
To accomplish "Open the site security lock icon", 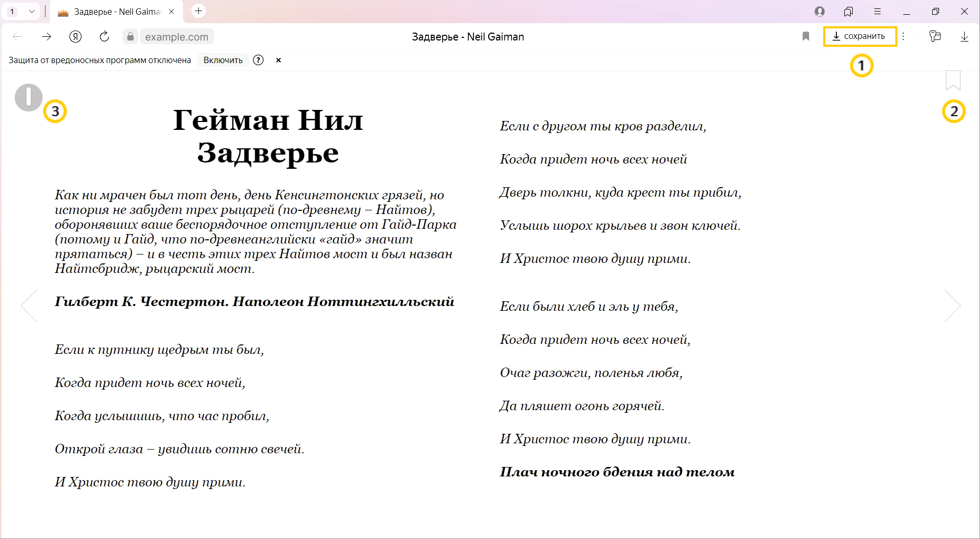I will [130, 36].
